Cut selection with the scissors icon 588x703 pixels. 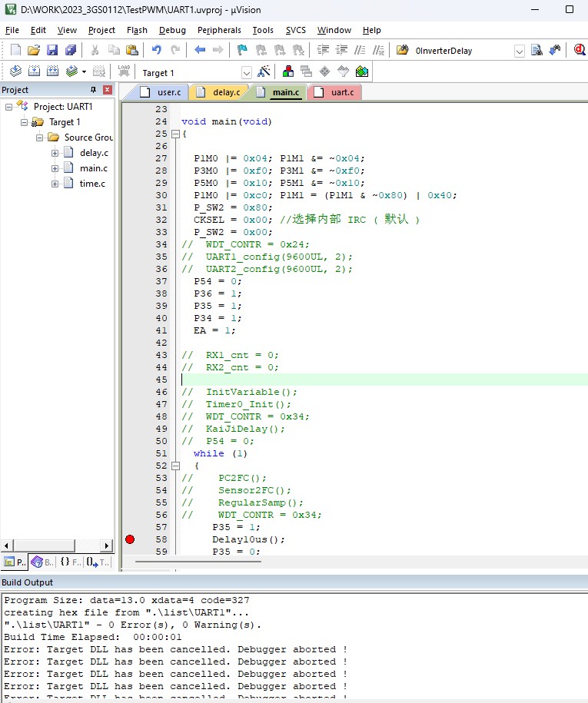[95, 50]
